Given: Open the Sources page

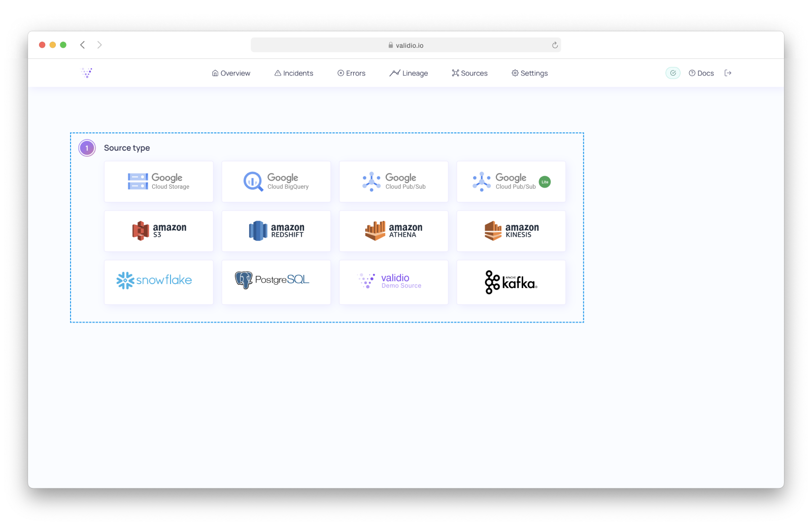Looking at the screenshot, I should coord(469,73).
